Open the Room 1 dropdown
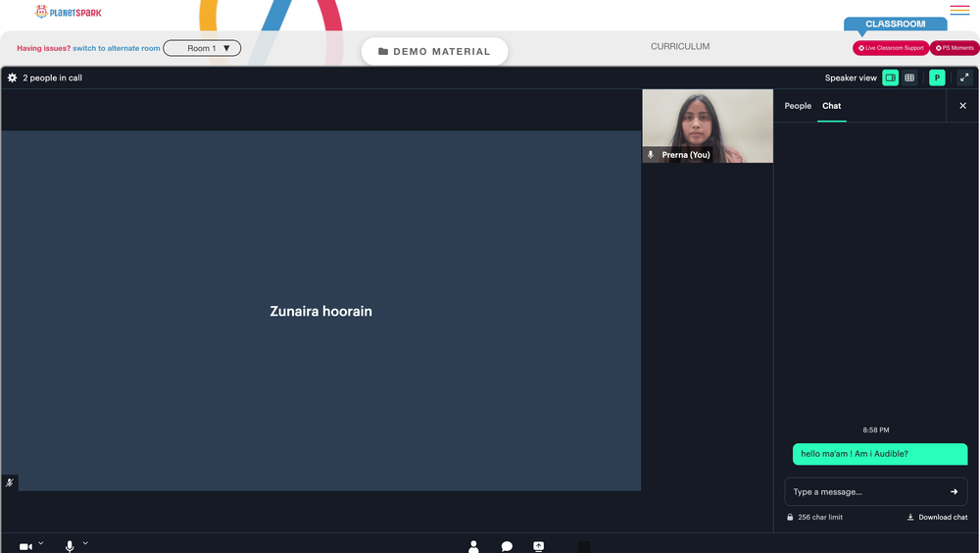This screenshot has height=553, width=980. coord(202,48)
